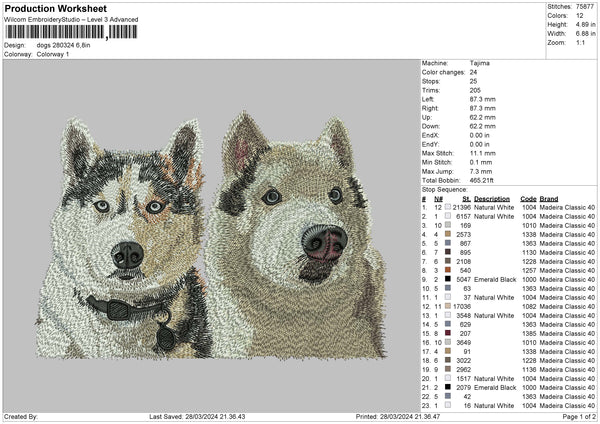Screen dimensions: 600x424
Task: Select the Colors value 12
Action: [580, 16]
